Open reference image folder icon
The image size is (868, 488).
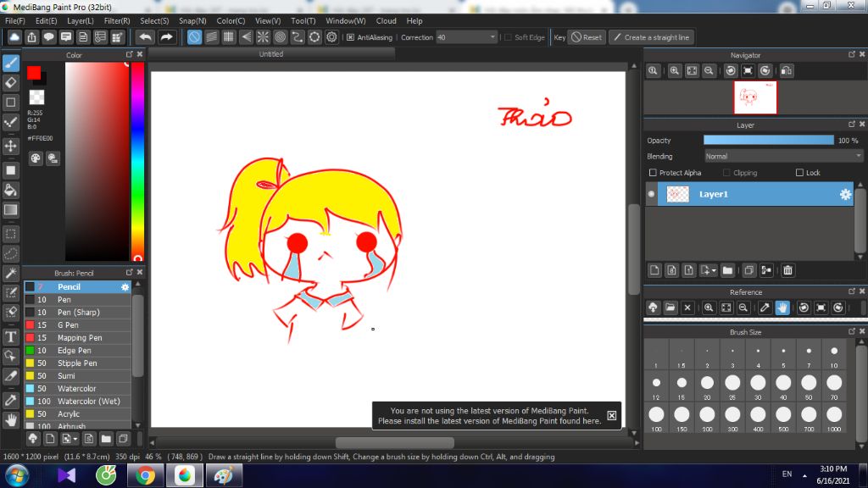(x=670, y=308)
